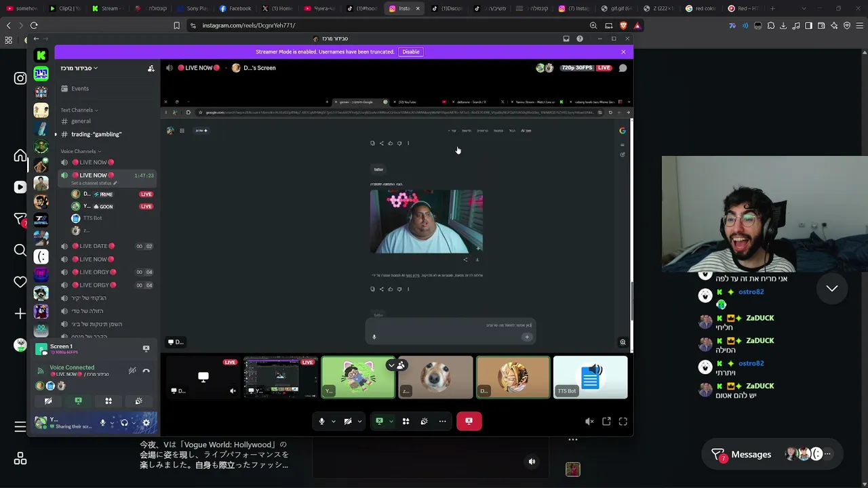Open the server name dropdown menu

(x=79, y=68)
